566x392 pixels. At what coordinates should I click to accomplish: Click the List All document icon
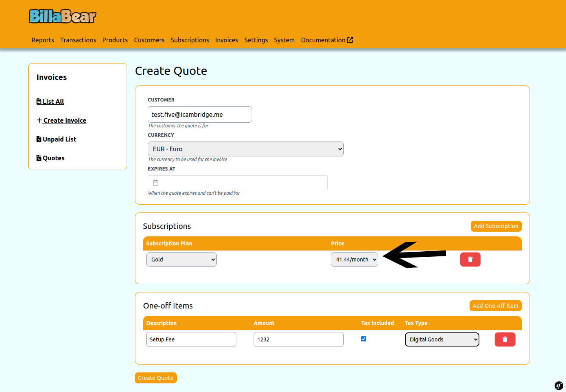[39, 102]
